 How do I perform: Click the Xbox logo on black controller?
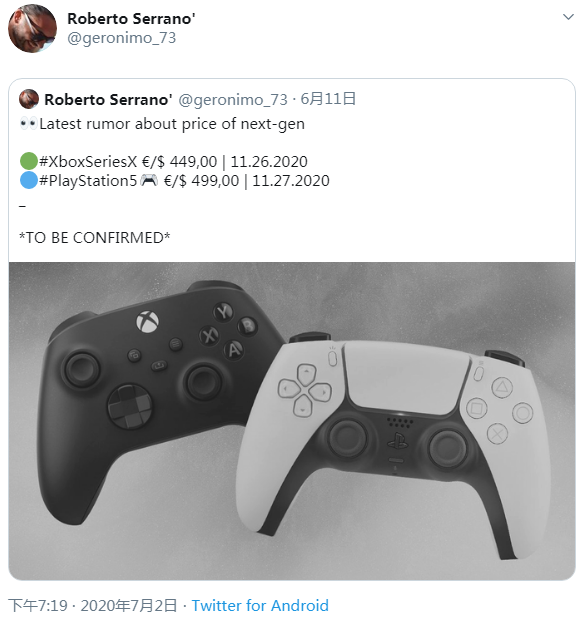[x=147, y=321]
